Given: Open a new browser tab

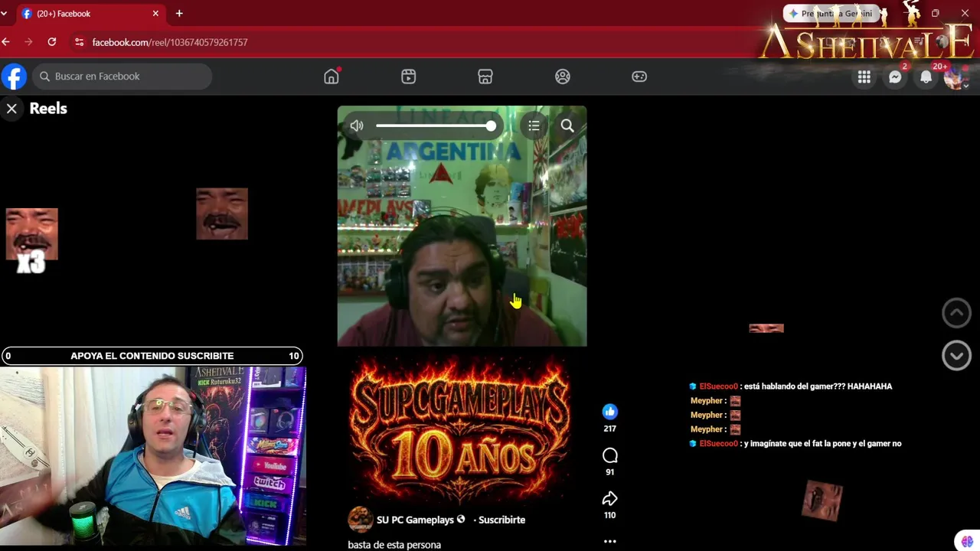Looking at the screenshot, I should point(179,14).
